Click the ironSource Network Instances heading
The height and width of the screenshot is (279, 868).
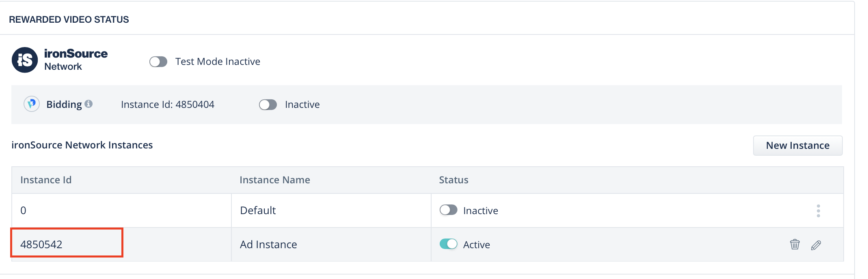82,145
